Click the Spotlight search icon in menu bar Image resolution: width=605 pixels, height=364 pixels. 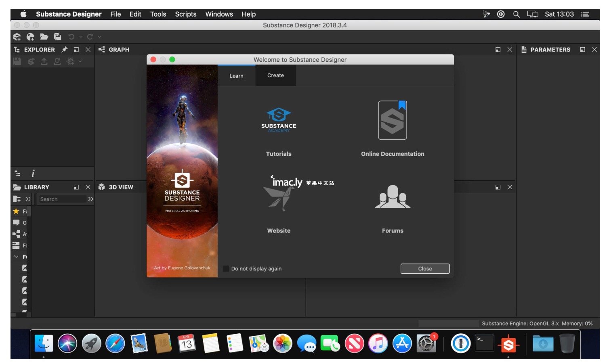tap(516, 14)
